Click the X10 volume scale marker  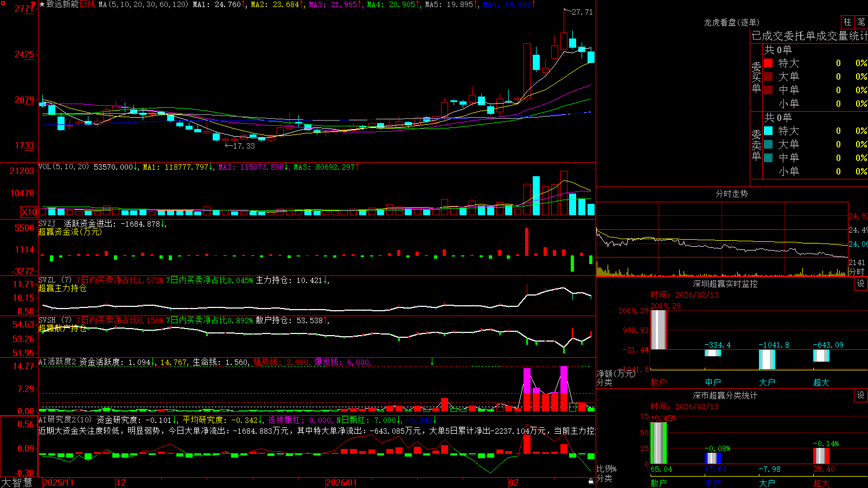(29, 212)
